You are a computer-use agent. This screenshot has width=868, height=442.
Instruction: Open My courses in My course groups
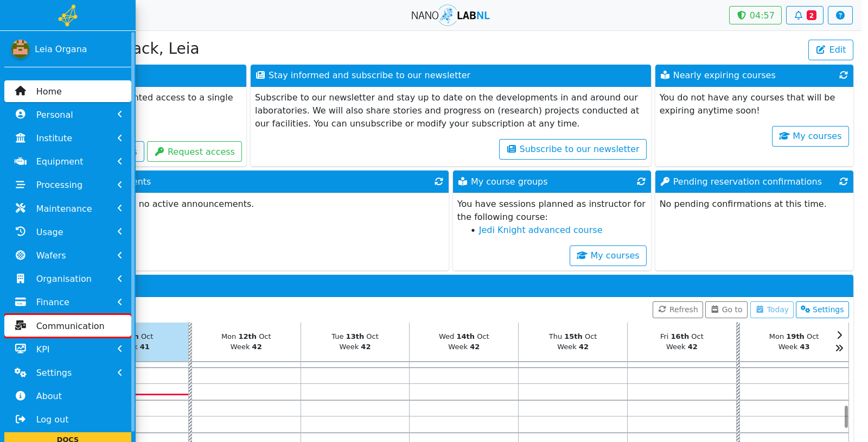[608, 256]
